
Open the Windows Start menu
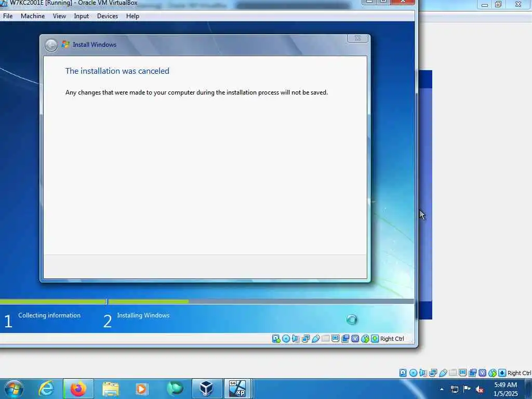(x=14, y=389)
